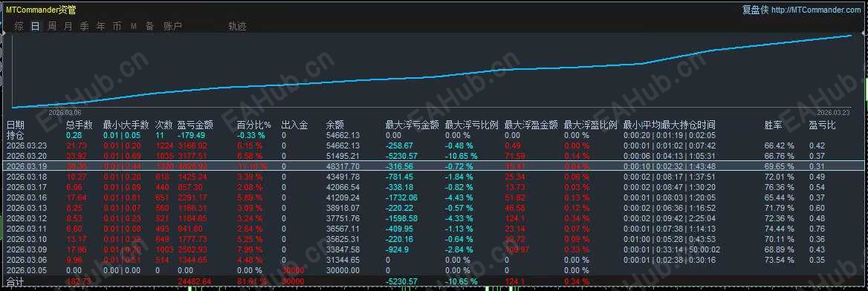The image size is (868, 291).
Task: Click balance value 43491.78
Action: coord(343,177)
